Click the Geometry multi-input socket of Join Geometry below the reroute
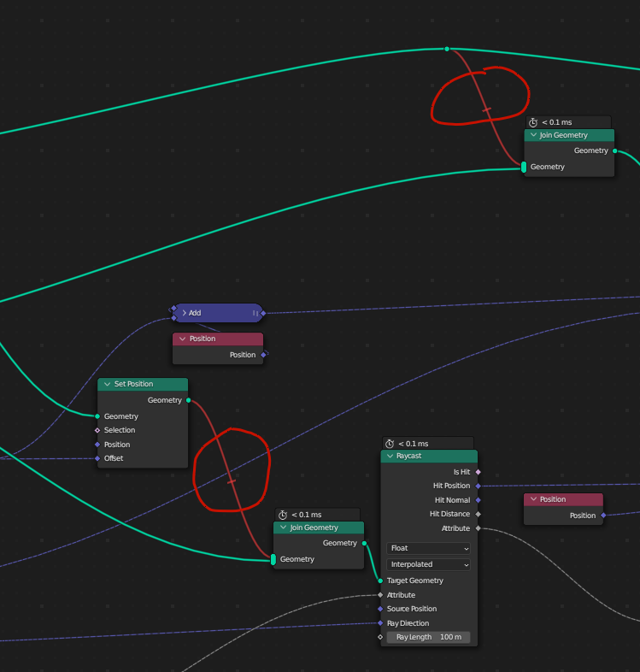Viewport: 640px width, 672px height. 524,167
